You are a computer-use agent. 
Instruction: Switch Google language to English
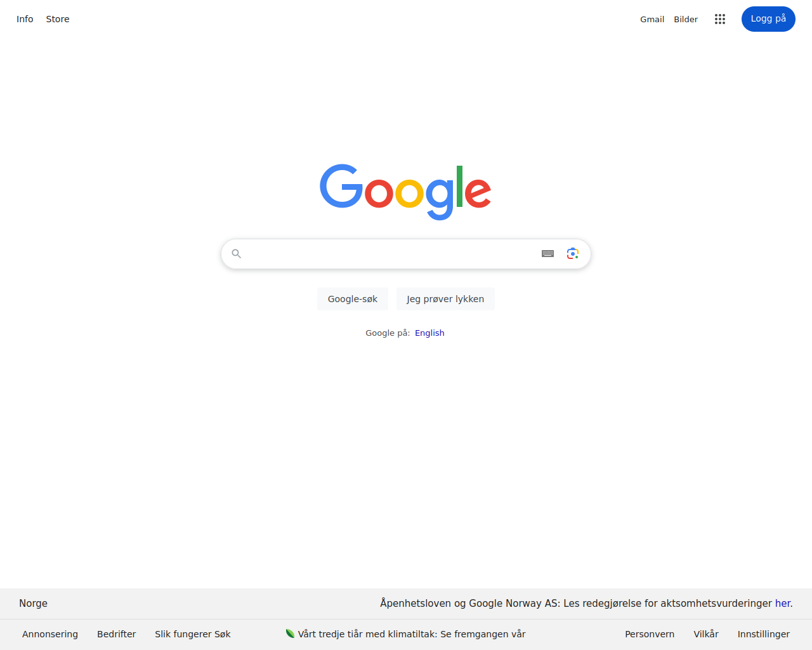[x=429, y=333]
